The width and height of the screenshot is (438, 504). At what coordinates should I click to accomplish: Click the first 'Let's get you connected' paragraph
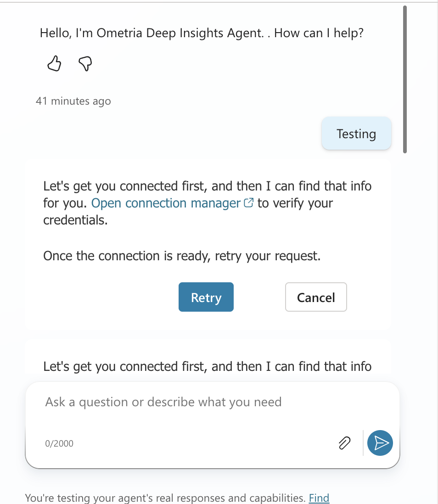pos(208,203)
